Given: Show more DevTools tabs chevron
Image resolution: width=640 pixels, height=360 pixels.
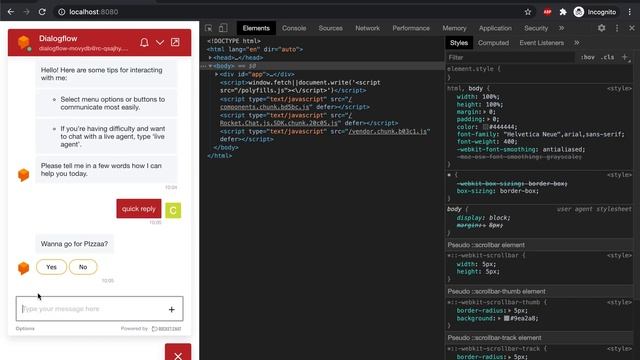Looking at the screenshot, I should (x=561, y=28).
